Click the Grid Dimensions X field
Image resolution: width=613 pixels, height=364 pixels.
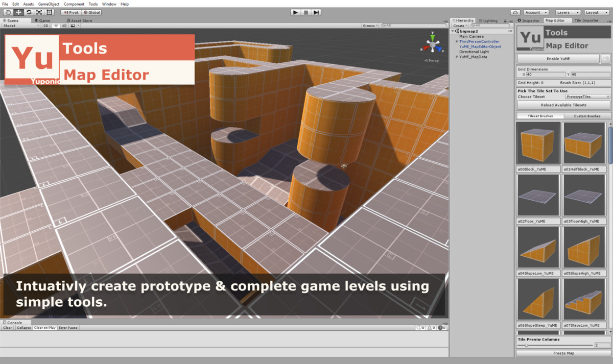click(545, 75)
